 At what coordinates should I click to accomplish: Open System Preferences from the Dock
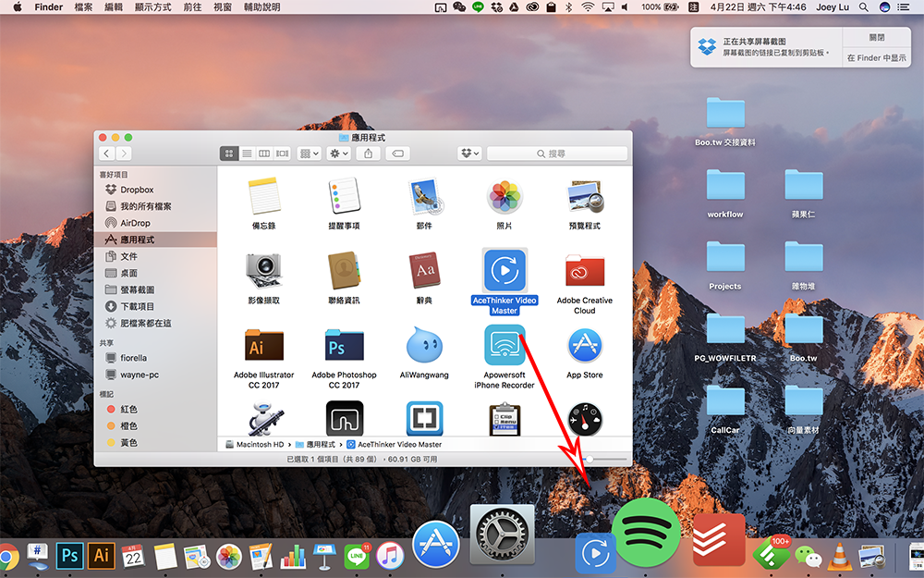(x=503, y=535)
